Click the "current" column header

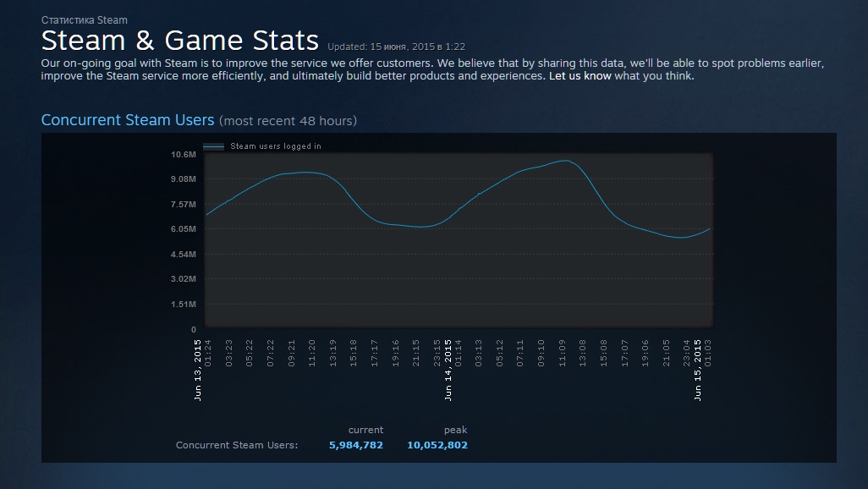[x=365, y=430]
